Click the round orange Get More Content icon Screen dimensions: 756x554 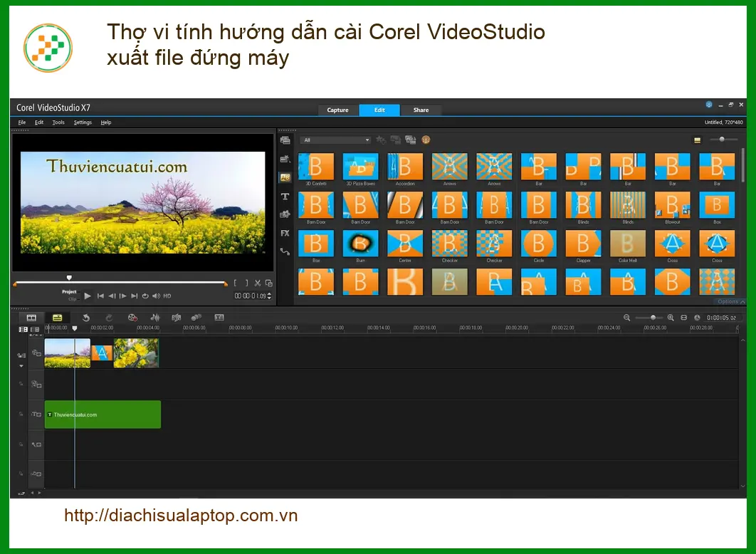(x=426, y=140)
